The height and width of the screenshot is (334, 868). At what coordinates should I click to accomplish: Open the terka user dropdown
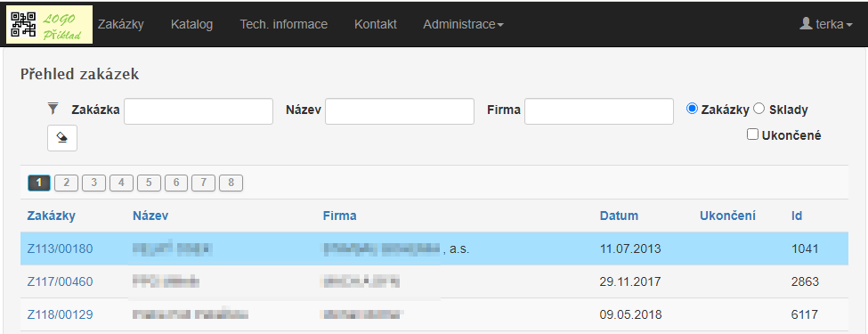click(826, 24)
